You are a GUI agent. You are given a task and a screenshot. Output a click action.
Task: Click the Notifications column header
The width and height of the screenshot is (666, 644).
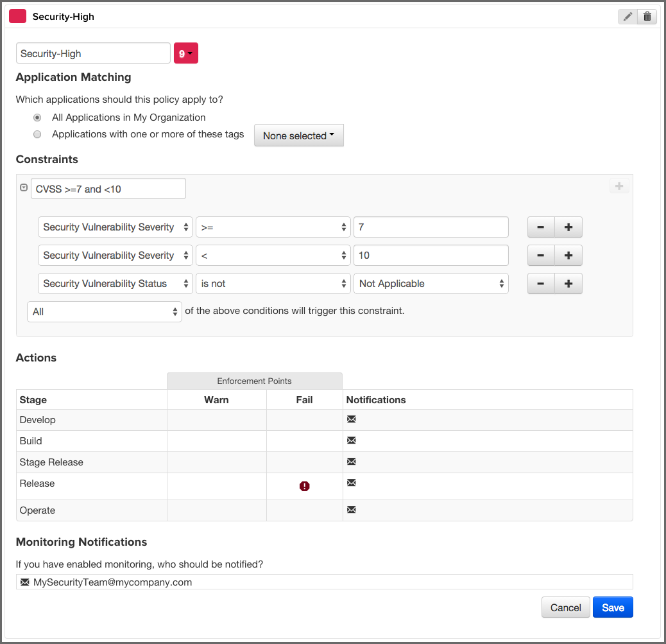click(375, 399)
